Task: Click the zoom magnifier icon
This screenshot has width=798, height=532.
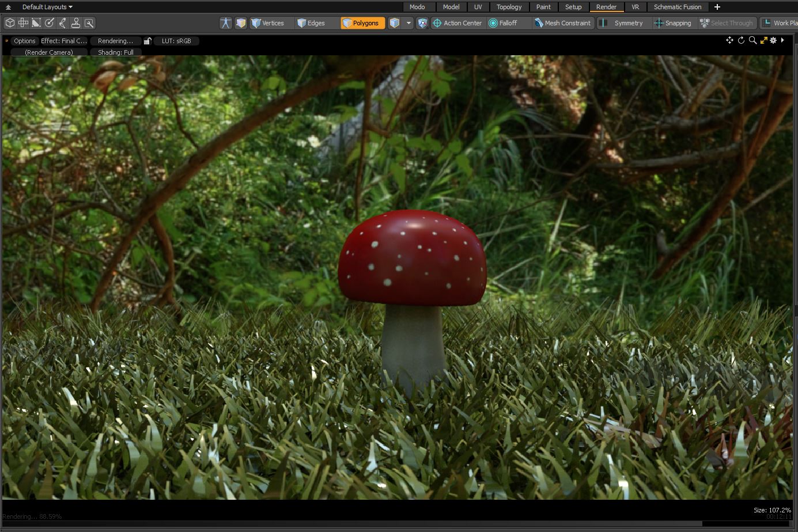Action: click(x=752, y=40)
